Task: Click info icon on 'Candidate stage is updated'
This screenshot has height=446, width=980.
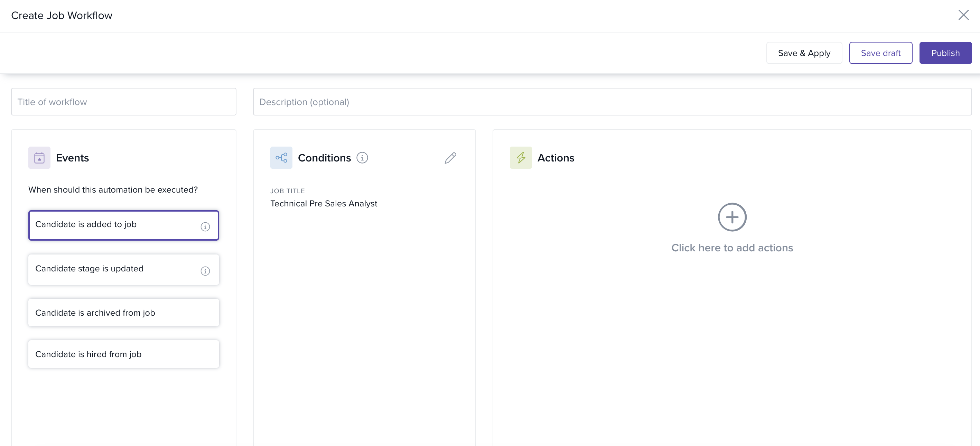Action: click(205, 271)
